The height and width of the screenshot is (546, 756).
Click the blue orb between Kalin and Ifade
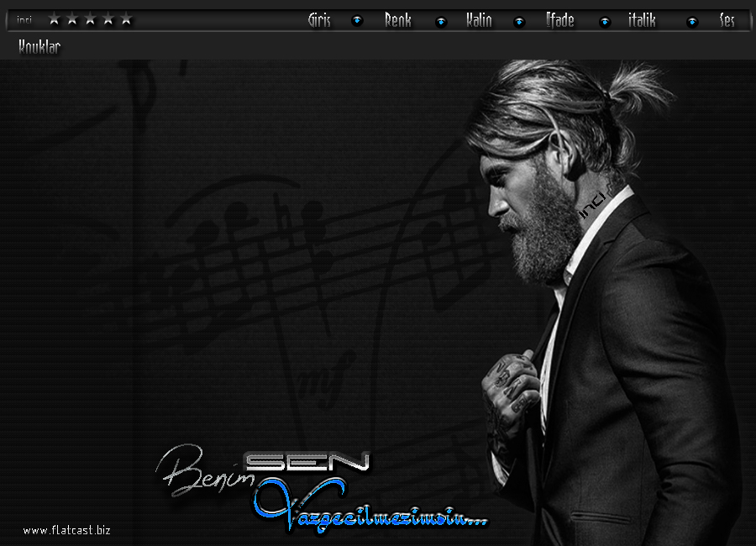[x=519, y=21]
